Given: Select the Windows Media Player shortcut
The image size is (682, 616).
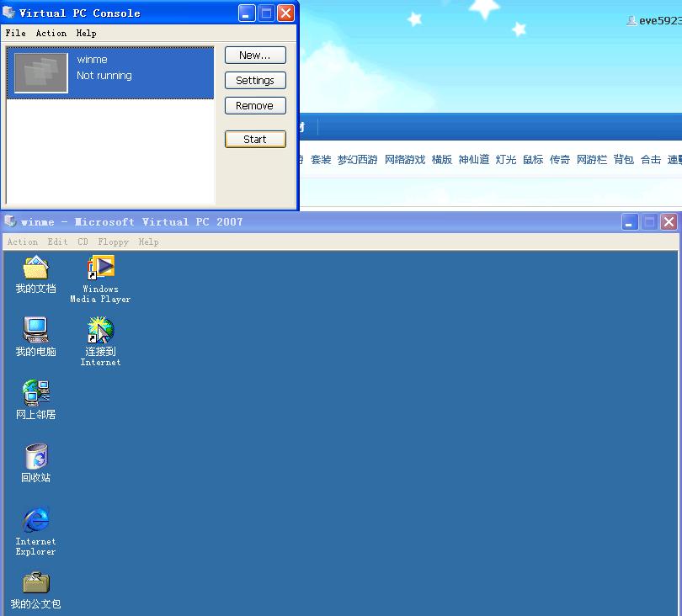Looking at the screenshot, I should click(x=100, y=268).
